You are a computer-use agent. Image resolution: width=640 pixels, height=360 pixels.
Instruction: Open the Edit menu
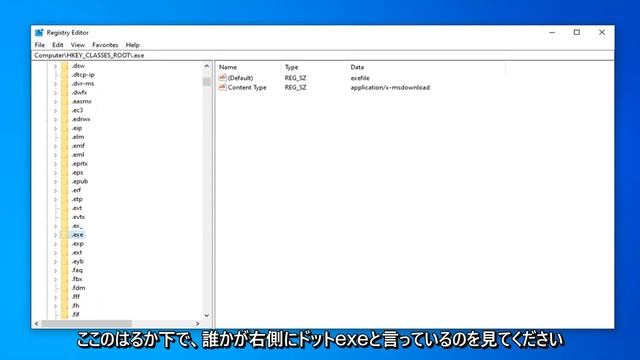click(58, 45)
